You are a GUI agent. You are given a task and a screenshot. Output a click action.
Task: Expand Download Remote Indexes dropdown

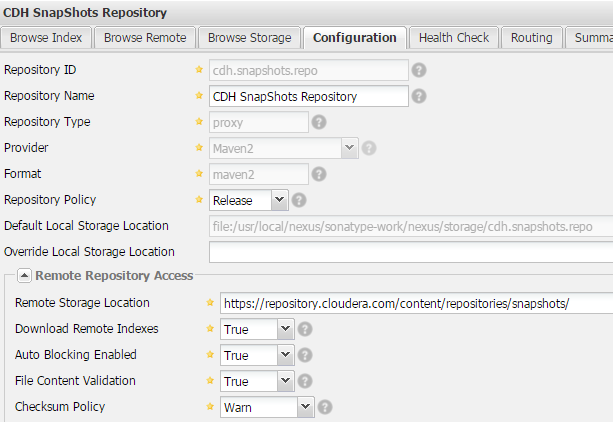click(x=285, y=329)
